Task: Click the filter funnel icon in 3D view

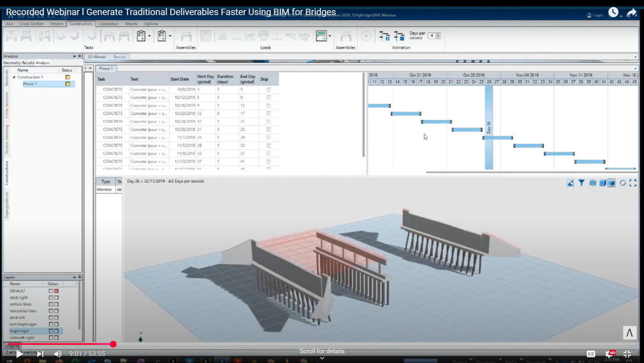Action: click(x=582, y=183)
